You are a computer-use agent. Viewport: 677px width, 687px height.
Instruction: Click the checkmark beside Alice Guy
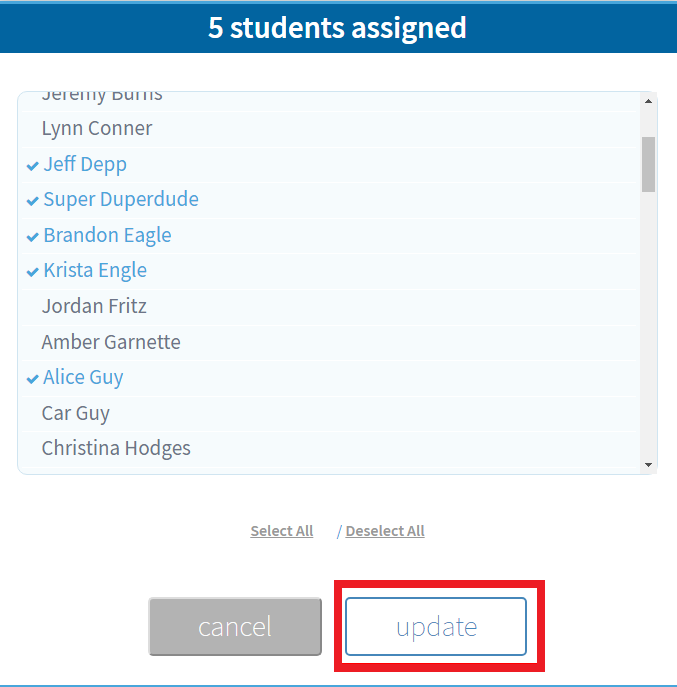click(33, 378)
